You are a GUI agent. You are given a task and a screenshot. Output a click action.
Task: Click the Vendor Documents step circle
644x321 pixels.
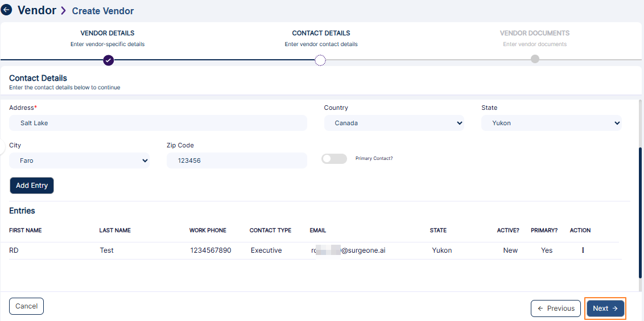tap(535, 59)
